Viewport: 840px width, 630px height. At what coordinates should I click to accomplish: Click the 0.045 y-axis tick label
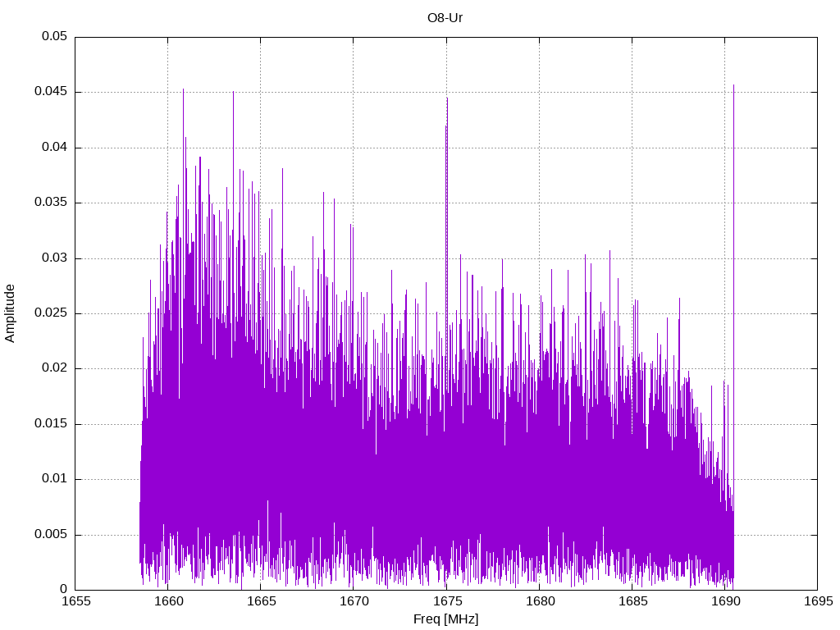pos(51,92)
